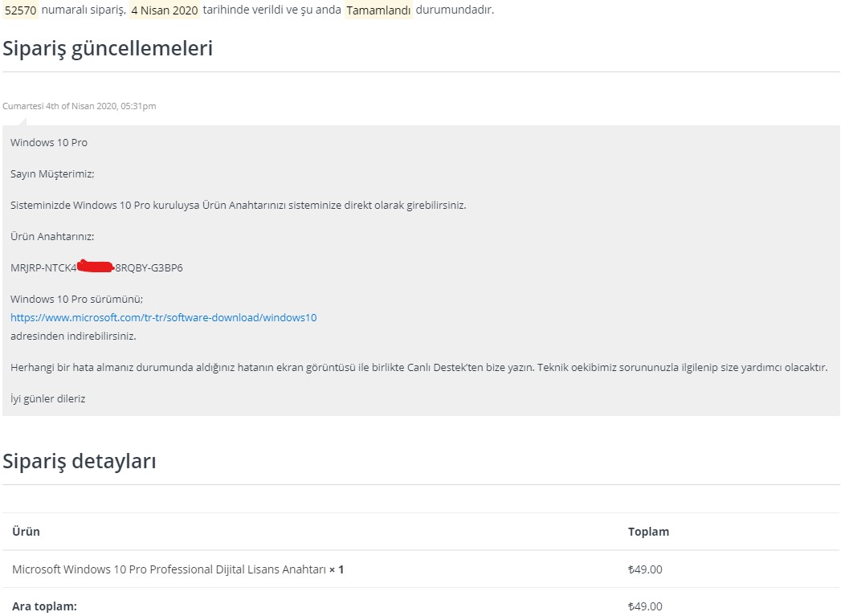Click the Ara toplam label

click(44, 606)
